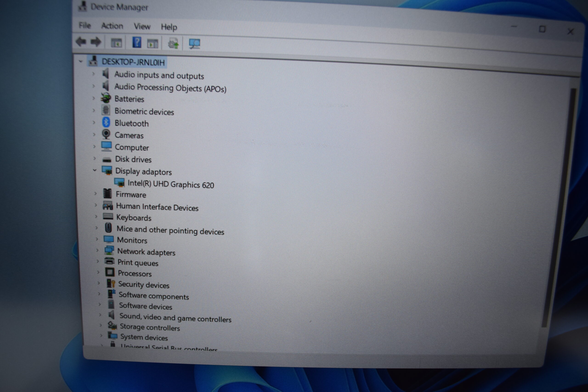Click Mice and other pointing devices icon

click(x=108, y=228)
